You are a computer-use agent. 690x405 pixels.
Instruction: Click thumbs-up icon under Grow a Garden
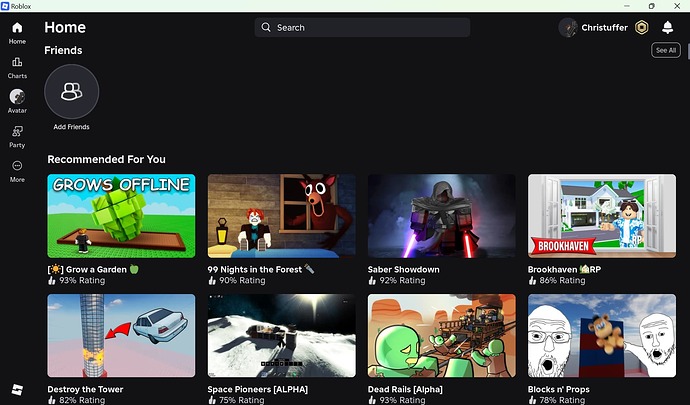(52, 280)
